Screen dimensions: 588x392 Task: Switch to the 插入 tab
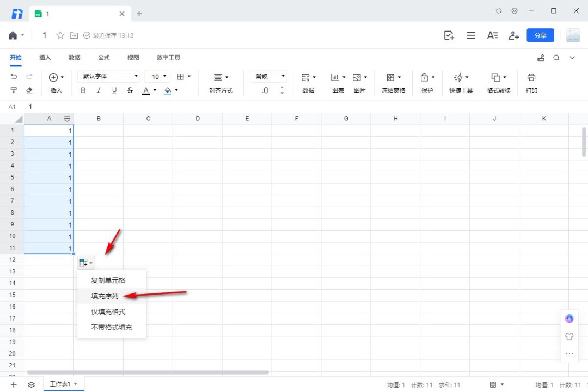[45, 58]
